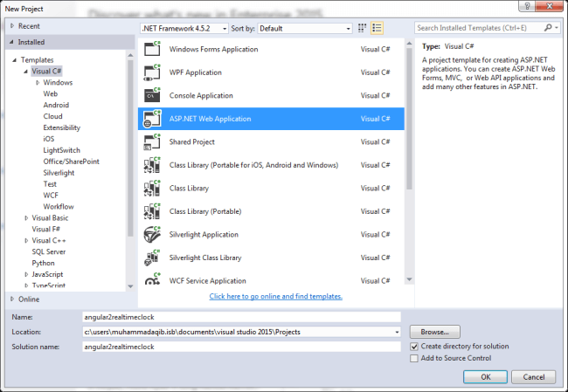Viewport: 568px width, 392px height.
Task: Select the Cloud category
Action: (x=53, y=116)
